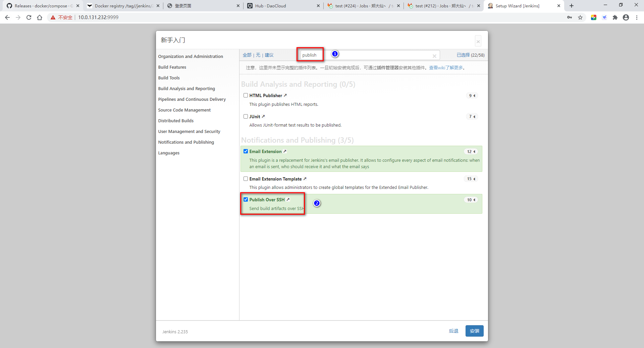Reload the current page
The image size is (644, 348).
[29, 17]
